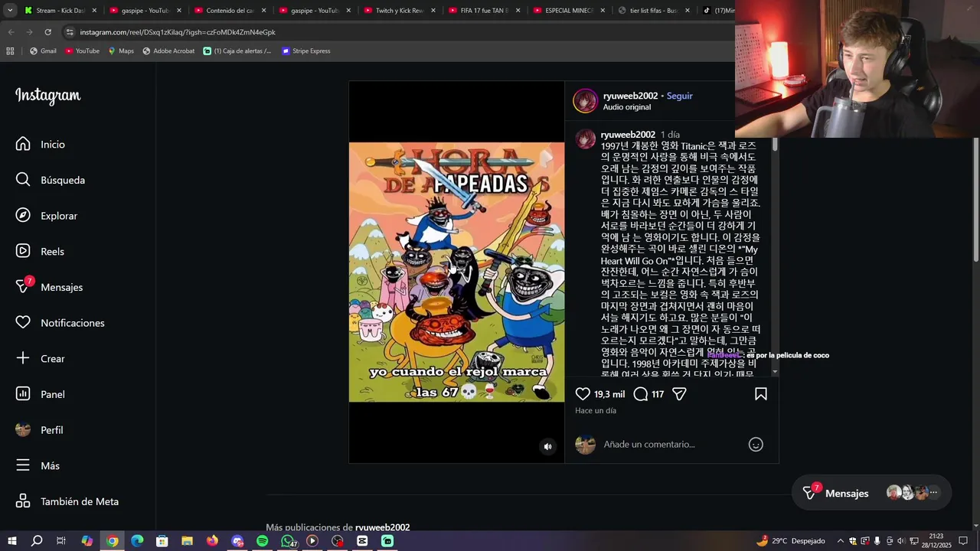The width and height of the screenshot is (980, 551).
Task: View site information icon in address bar
Action: [70, 32]
